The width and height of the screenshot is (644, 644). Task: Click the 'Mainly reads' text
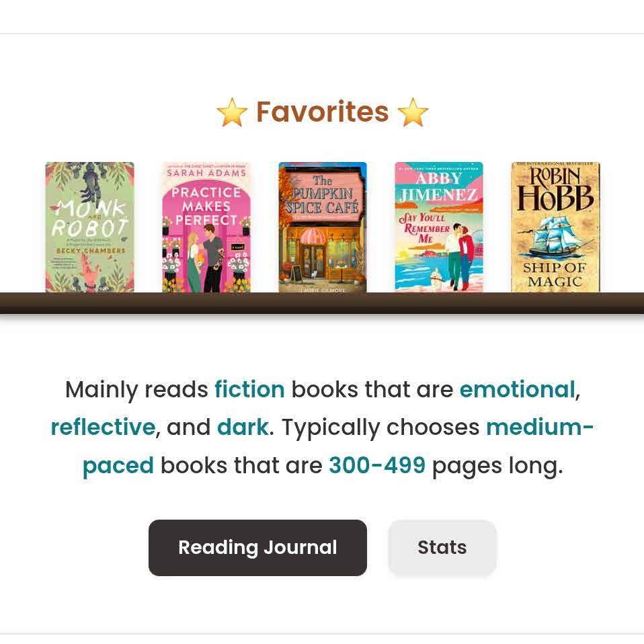(x=136, y=389)
